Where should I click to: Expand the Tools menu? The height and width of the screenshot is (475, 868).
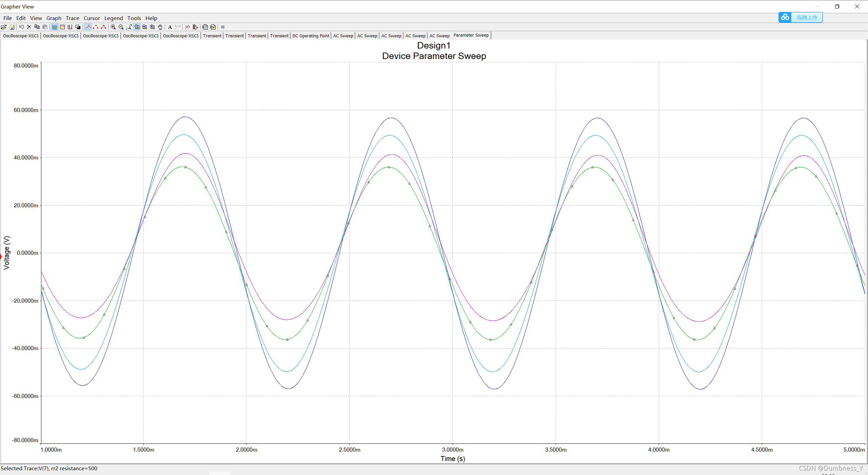tap(134, 18)
